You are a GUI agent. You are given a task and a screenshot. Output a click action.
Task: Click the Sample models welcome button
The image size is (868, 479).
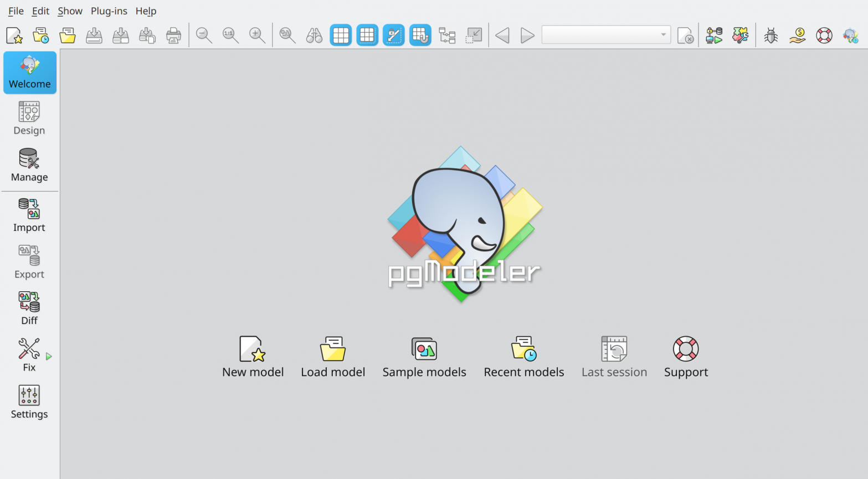(424, 357)
